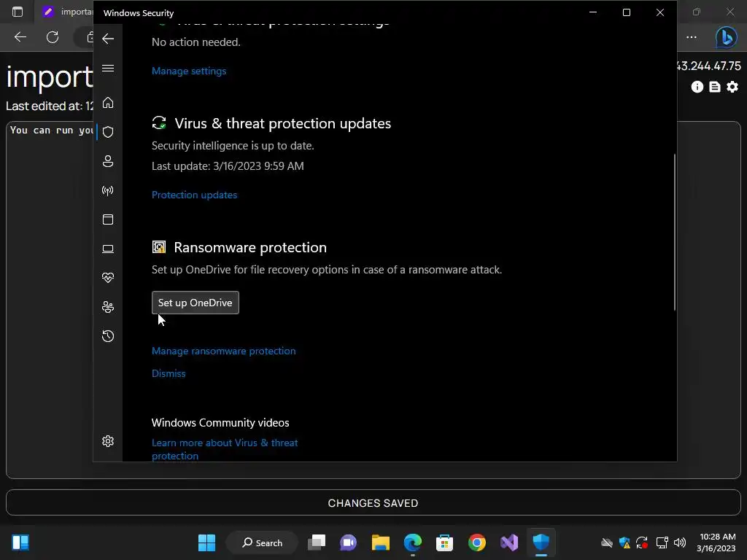Open File Explorer from taskbar
747x560 pixels.
381,542
